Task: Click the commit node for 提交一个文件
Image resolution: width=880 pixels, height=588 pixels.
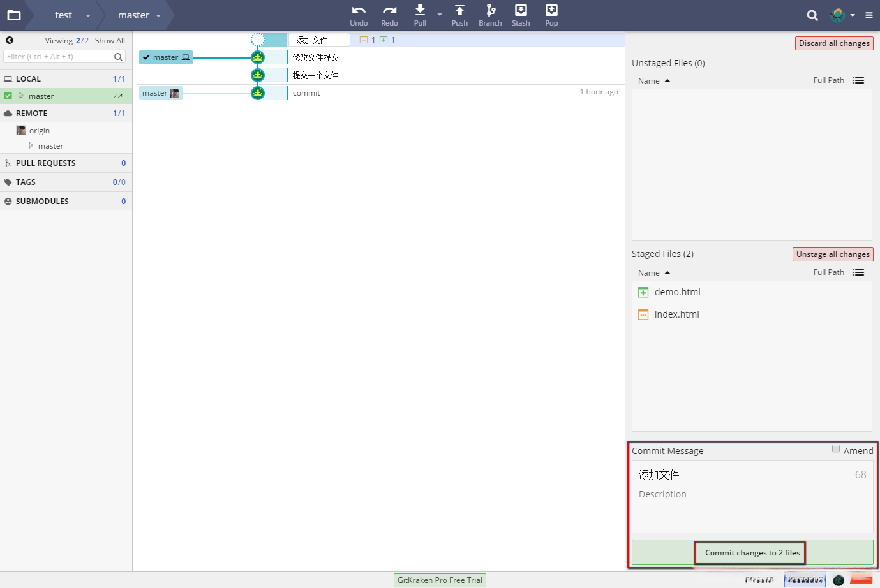Action: click(258, 75)
